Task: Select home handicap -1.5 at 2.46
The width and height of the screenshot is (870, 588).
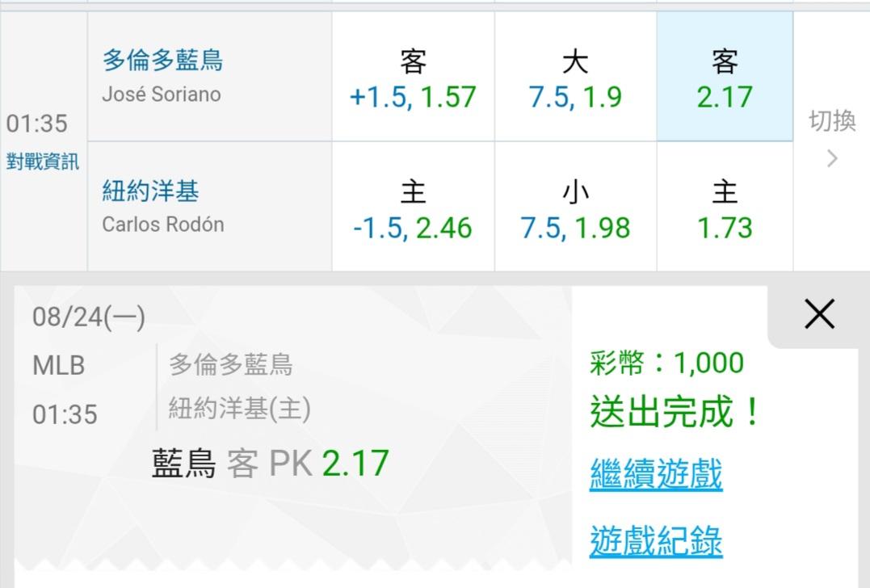Action: click(x=413, y=207)
